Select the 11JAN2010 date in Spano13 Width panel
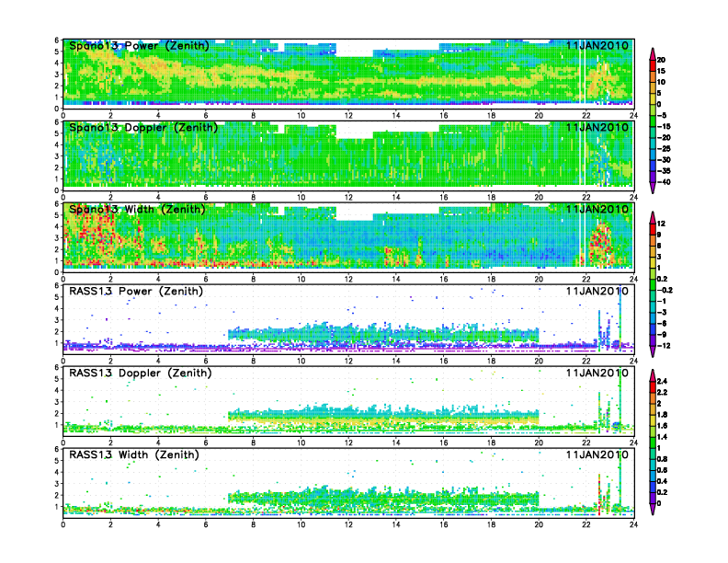This screenshot has height=563, width=728. [597, 209]
